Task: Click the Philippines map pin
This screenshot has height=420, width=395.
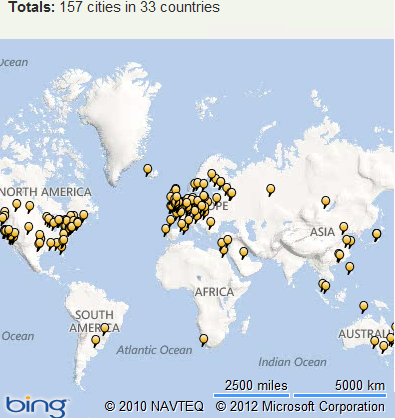Action: tap(350, 267)
